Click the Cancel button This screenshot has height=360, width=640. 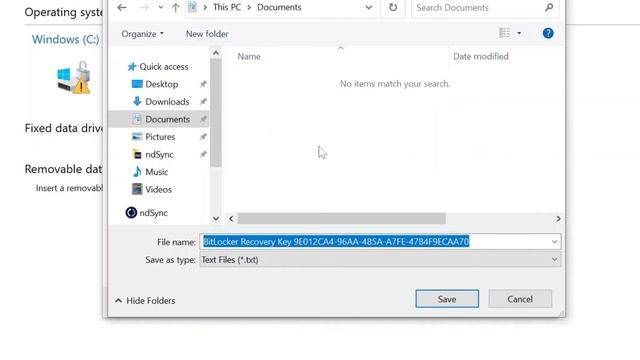[520, 299]
